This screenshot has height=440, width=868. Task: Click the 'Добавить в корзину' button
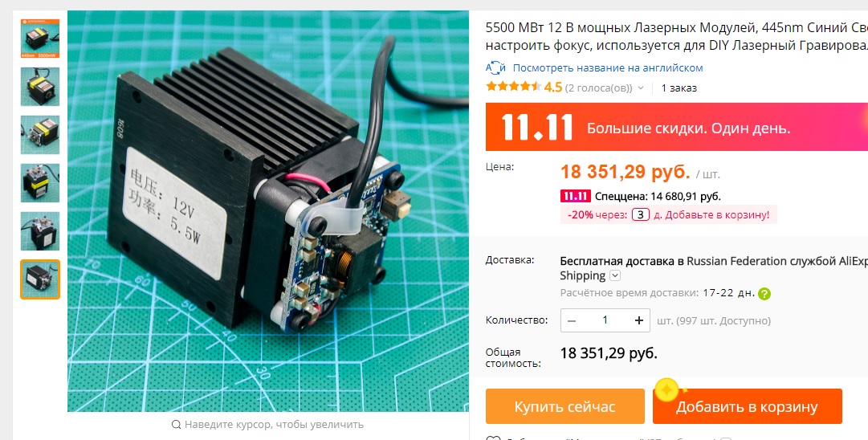[748, 406]
